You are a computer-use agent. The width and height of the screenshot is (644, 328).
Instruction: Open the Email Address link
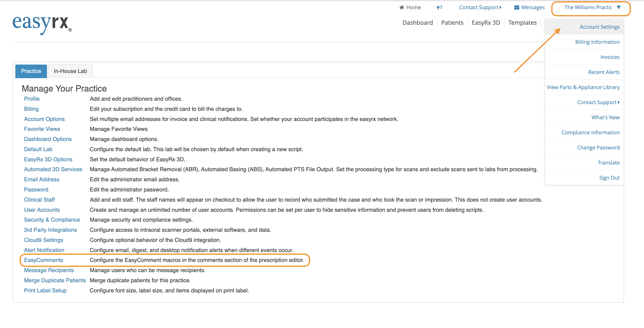pyautogui.click(x=42, y=180)
